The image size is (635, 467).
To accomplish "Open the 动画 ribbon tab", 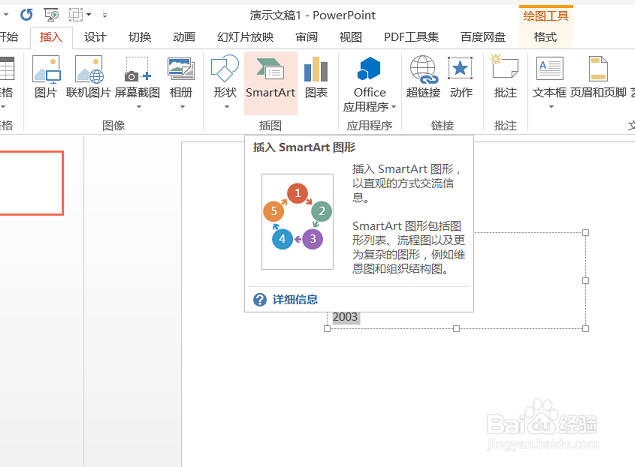I will click(184, 37).
